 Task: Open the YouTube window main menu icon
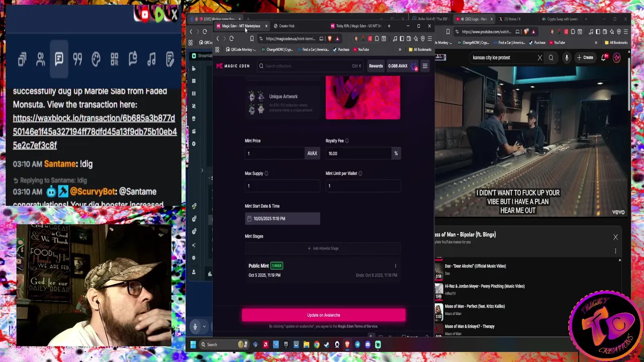pos(625,32)
